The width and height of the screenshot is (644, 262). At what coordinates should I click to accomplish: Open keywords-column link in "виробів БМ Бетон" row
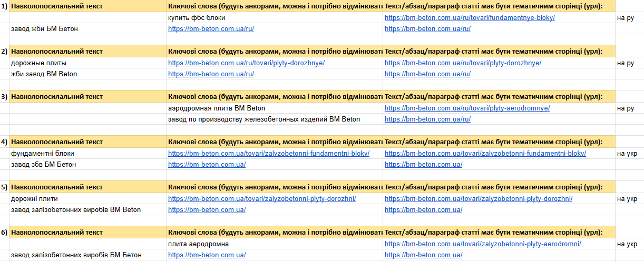click(x=207, y=255)
